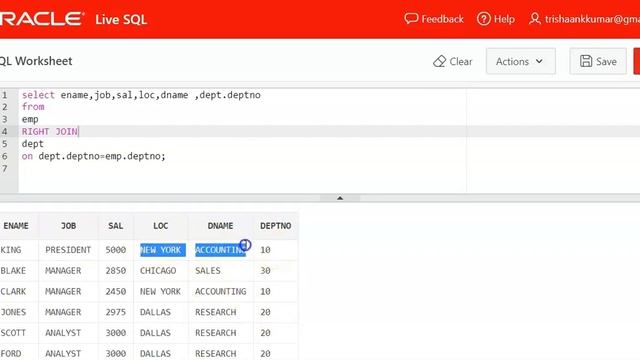Click the Actions chevron arrow

[539, 61]
